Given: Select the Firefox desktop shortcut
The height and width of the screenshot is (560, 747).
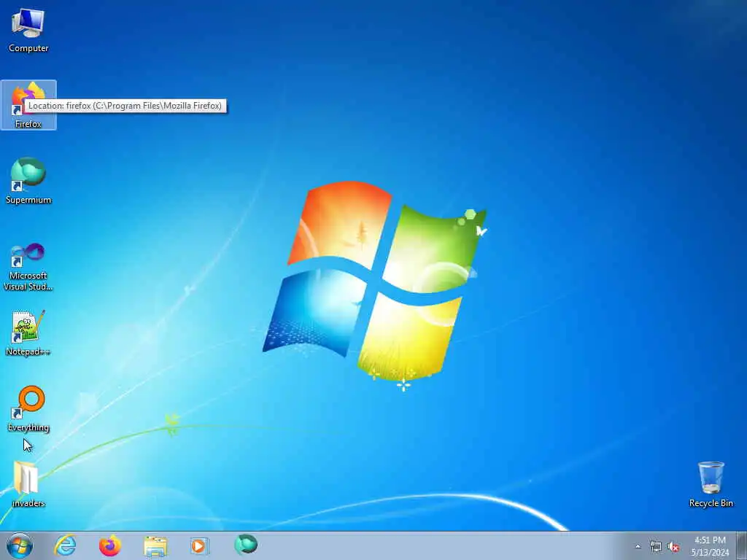Looking at the screenshot, I should coord(28,105).
